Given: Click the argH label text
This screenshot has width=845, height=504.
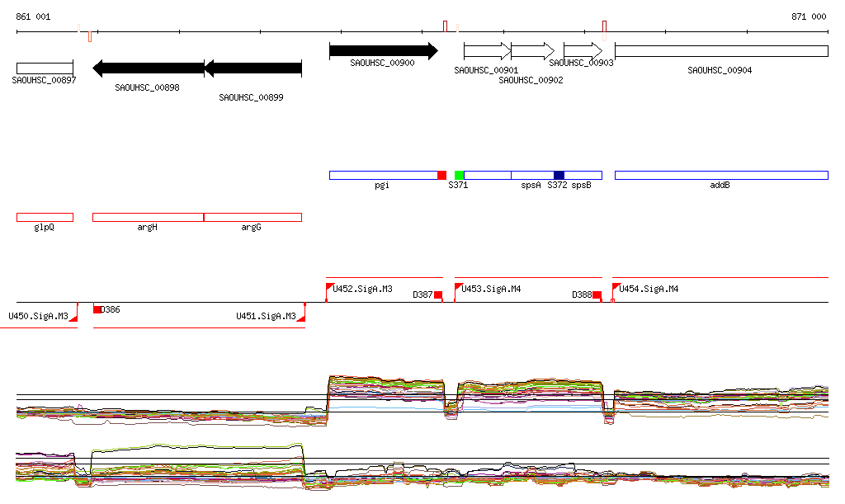Looking at the screenshot, I should point(147,227).
